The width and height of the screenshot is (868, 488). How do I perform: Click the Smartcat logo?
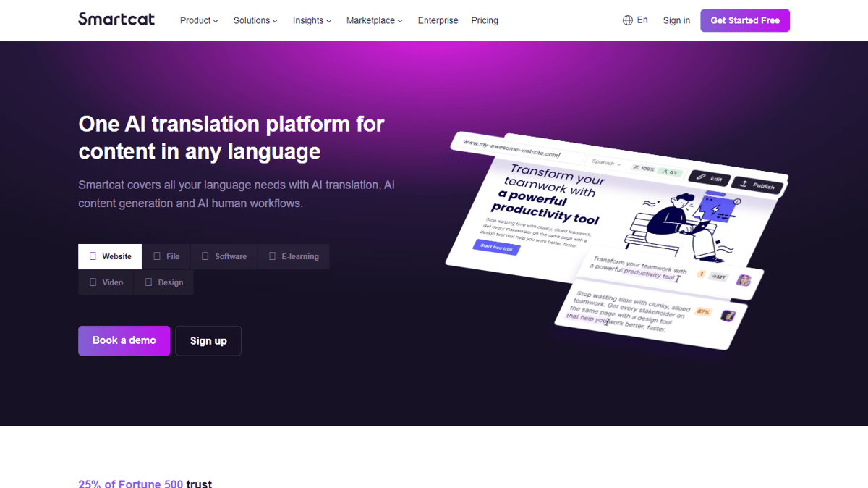point(116,20)
